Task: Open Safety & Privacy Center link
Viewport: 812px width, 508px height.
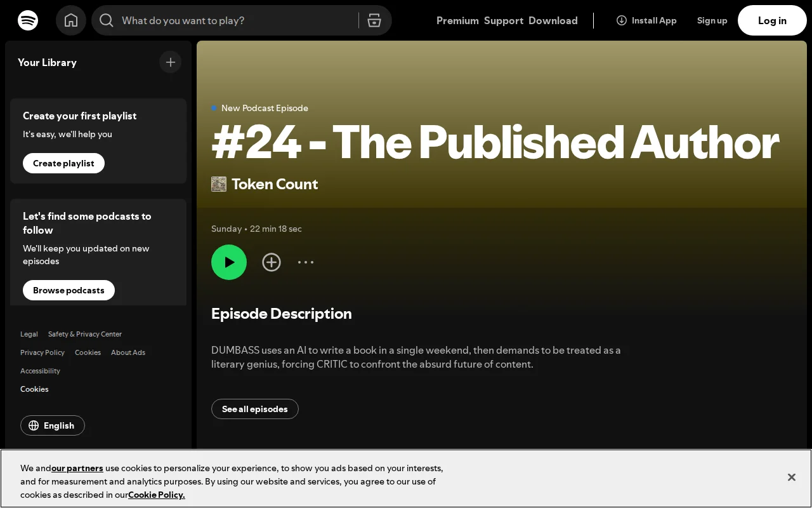Action: (x=85, y=334)
